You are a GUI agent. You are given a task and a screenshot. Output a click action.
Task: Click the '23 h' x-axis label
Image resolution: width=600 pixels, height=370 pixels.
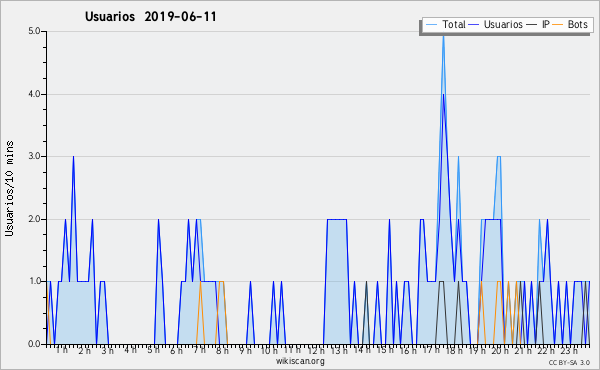click(x=569, y=350)
